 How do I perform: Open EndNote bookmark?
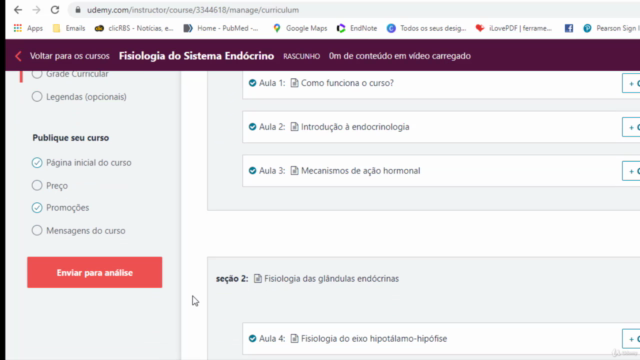coord(357,28)
